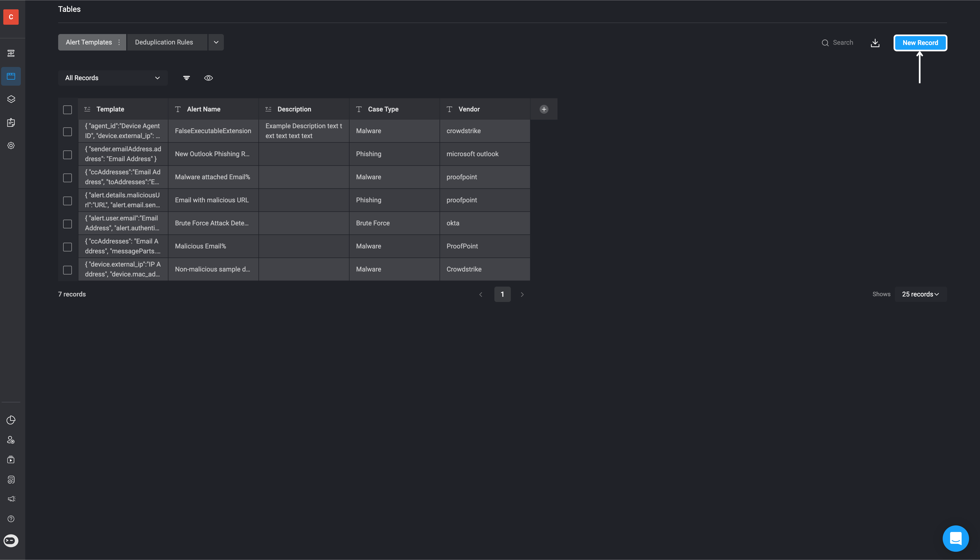Click the okta vendor cell

point(485,223)
